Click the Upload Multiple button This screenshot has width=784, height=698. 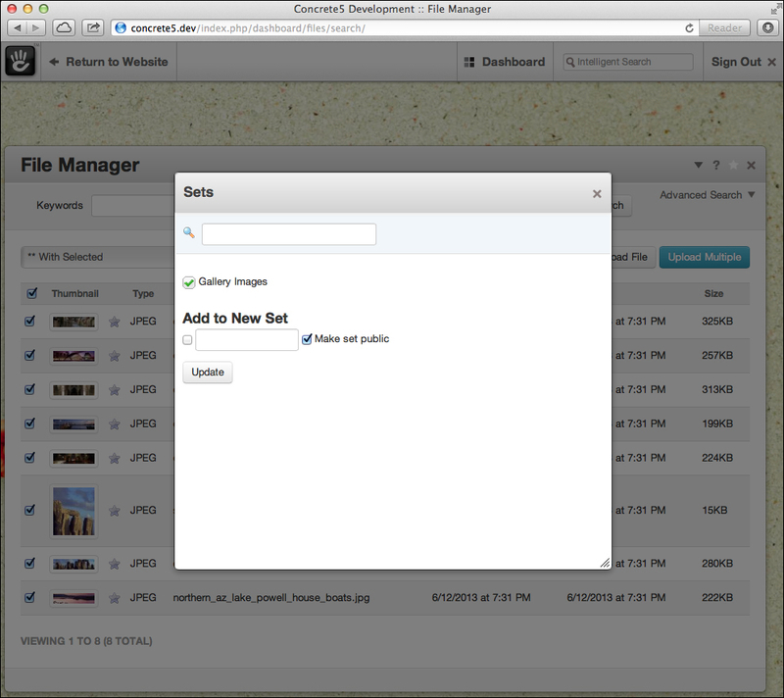pos(705,257)
